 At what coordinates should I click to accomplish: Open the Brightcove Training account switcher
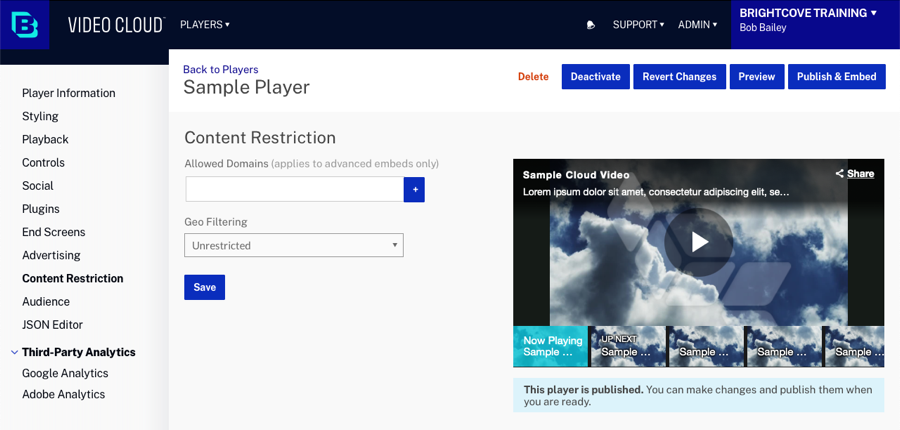[x=808, y=13]
